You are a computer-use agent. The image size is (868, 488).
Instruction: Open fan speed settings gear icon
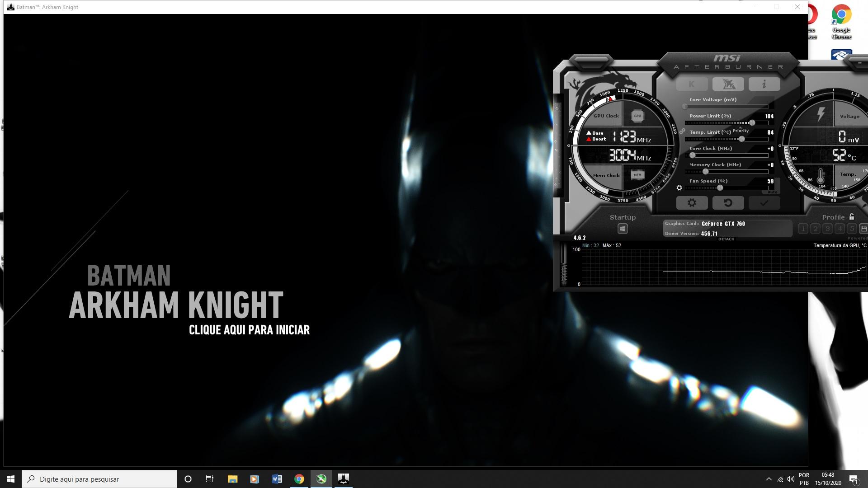[679, 188]
